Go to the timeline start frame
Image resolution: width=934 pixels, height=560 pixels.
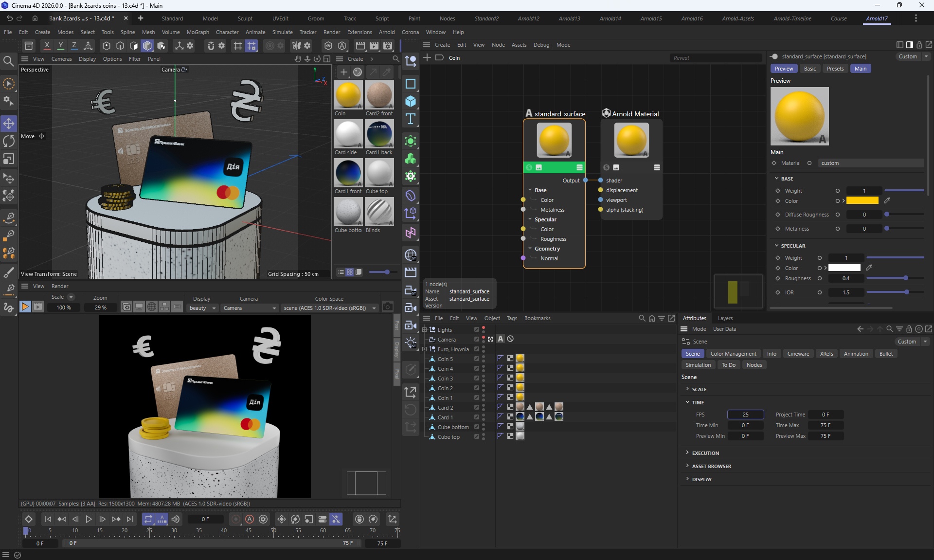pos(48,519)
